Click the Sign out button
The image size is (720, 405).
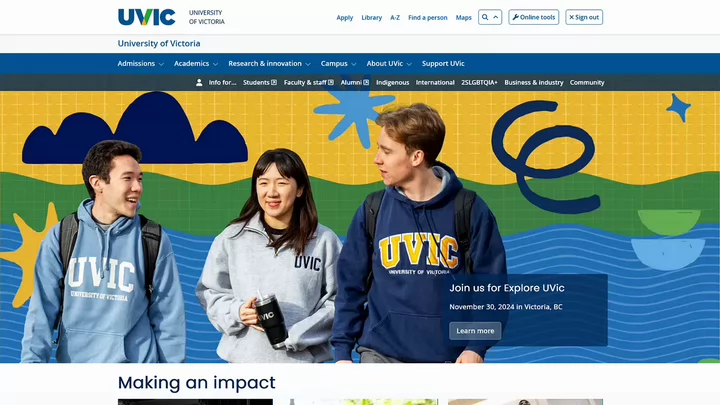584,17
